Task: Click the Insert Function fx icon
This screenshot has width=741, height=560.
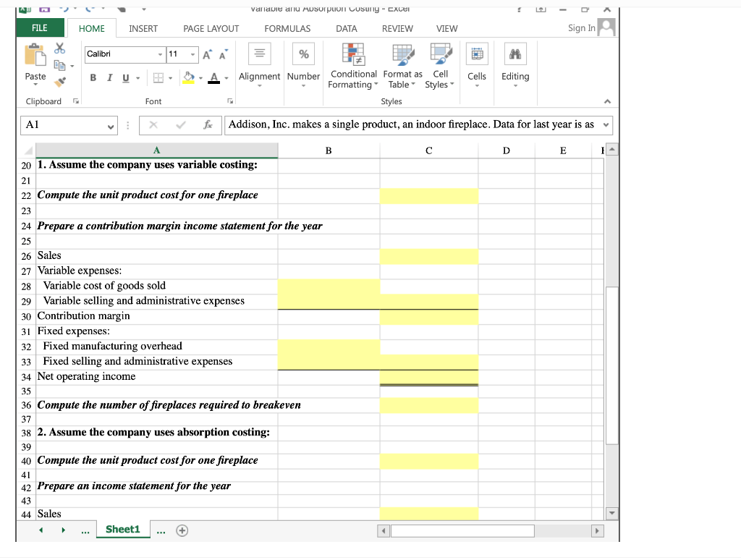Action: pos(208,124)
